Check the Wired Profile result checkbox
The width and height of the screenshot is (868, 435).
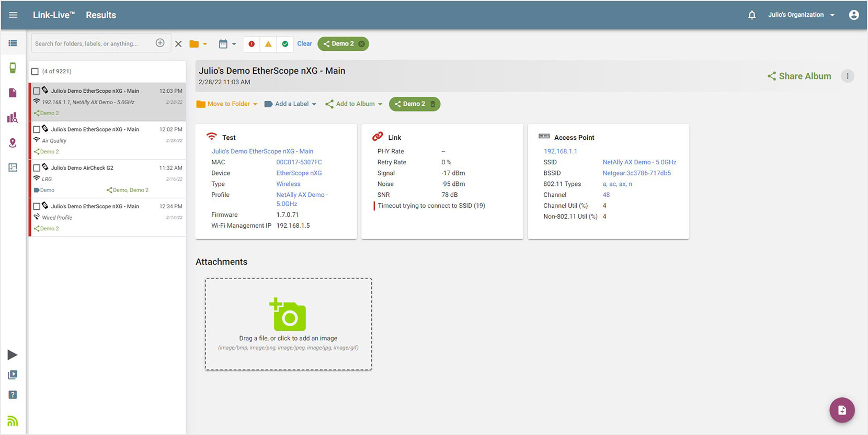[37, 206]
